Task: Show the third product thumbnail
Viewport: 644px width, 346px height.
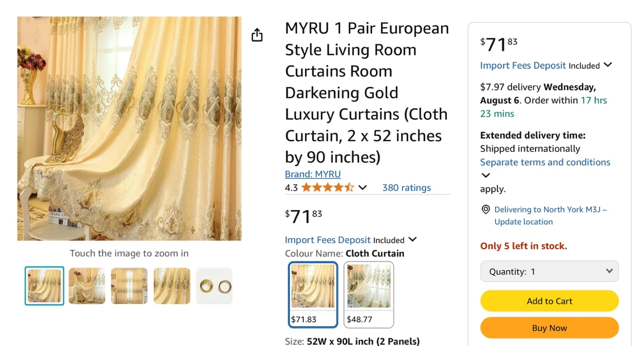Action: [129, 286]
